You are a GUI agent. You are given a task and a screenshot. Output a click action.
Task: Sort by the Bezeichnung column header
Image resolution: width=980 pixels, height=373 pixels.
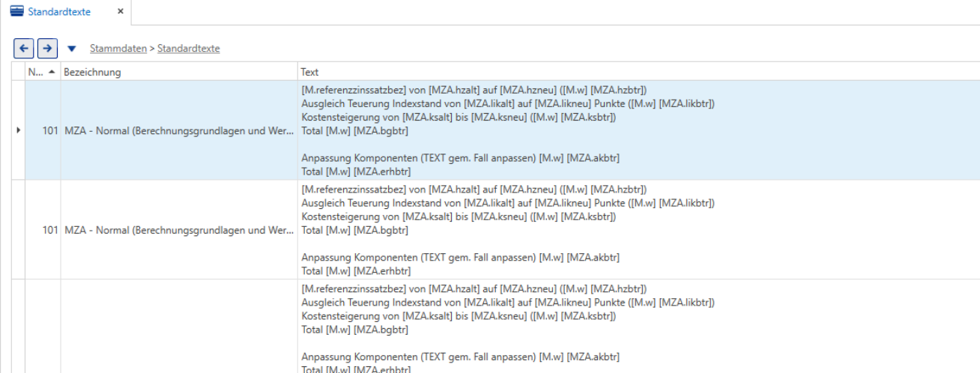click(179, 72)
